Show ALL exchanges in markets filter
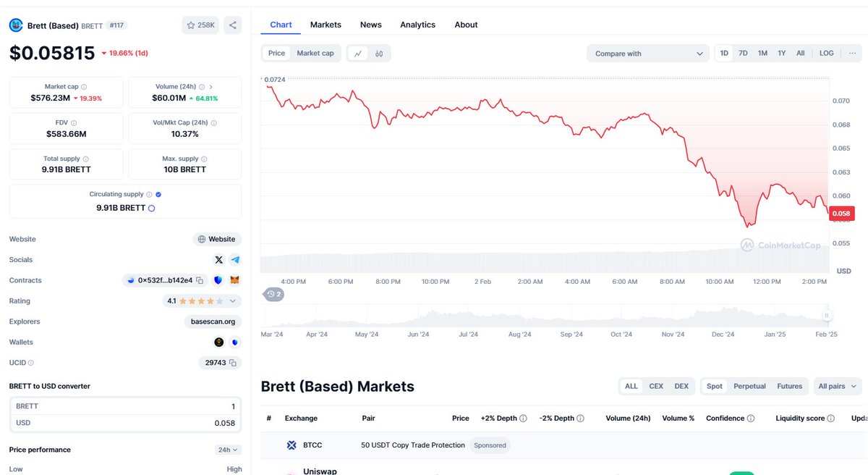Image resolution: width=868 pixels, height=475 pixels. click(631, 387)
